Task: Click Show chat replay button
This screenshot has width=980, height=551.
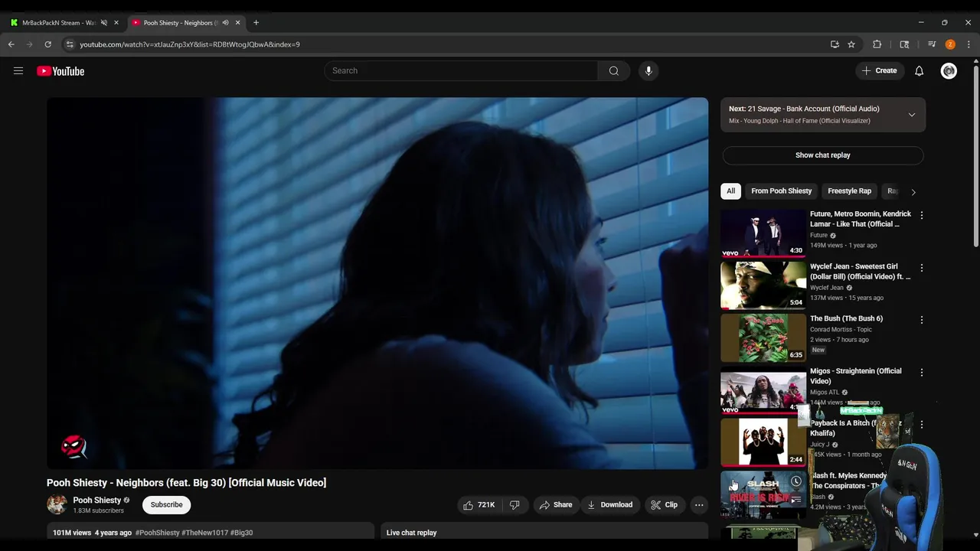Action: coord(823,155)
